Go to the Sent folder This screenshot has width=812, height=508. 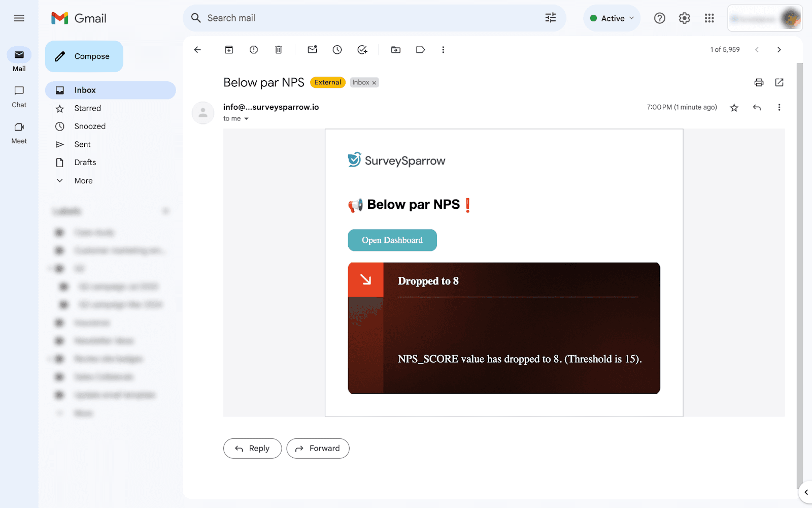click(x=82, y=144)
